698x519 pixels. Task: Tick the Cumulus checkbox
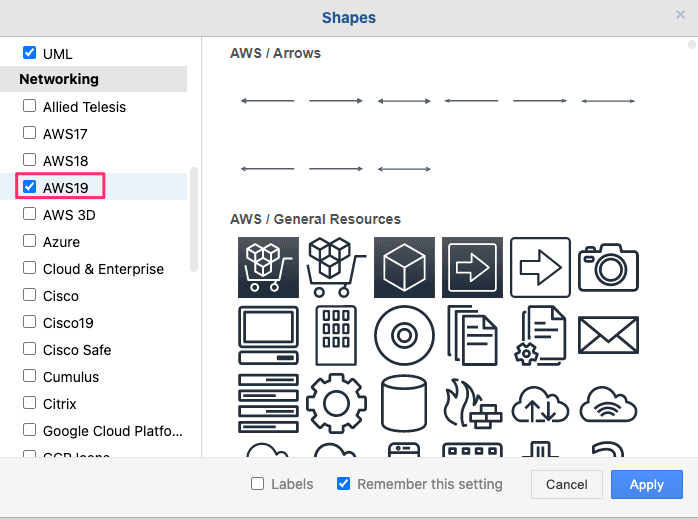[29, 376]
